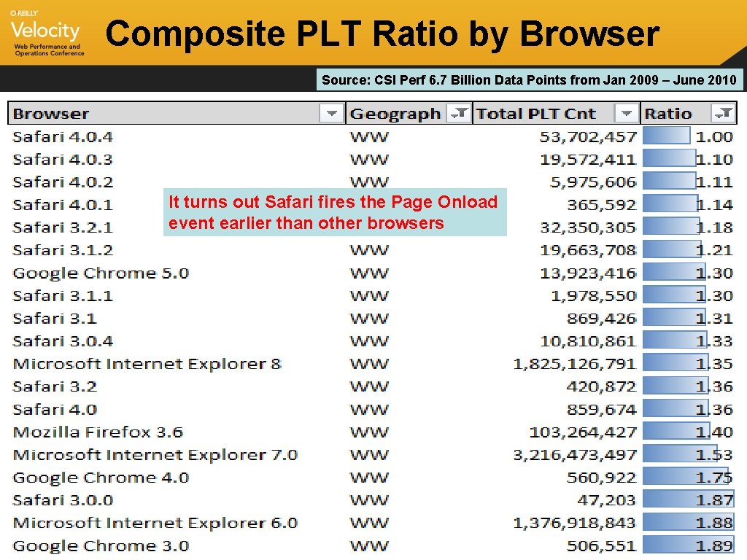Select the Mozilla Firefox 3.6 cell
Image resolution: width=747 pixels, height=560 pixels.
(x=98, y=432)
